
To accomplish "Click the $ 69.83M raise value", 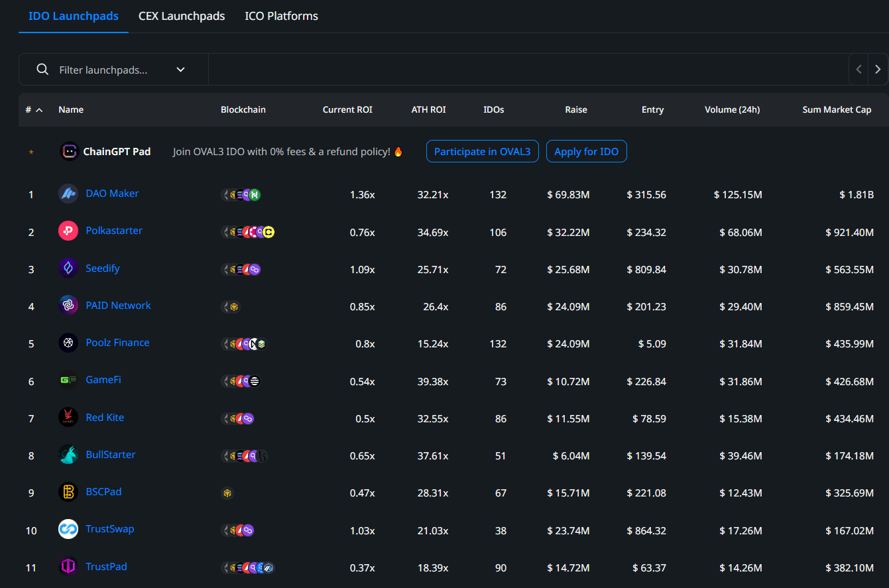I will [x=569, y=195].
